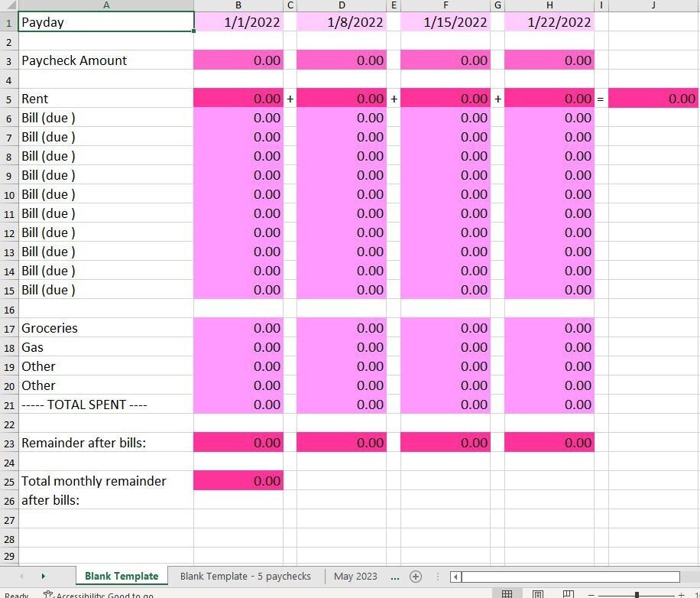This screenshot has width=700, height=598.
Task: Select column B header
Action: tap(238, 5)
